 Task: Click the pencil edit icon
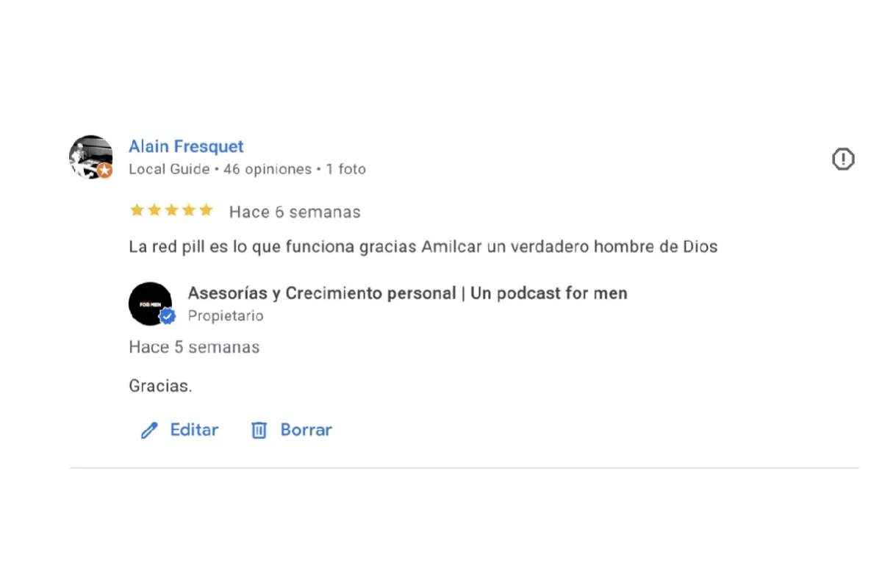tap(149, 430)
